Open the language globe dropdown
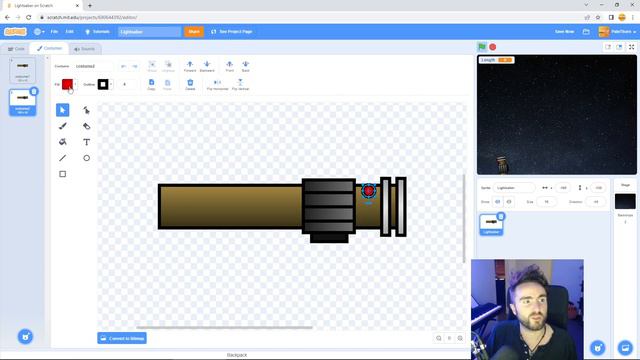The width and height of the screenshot is (640, 360). [39, 31]
